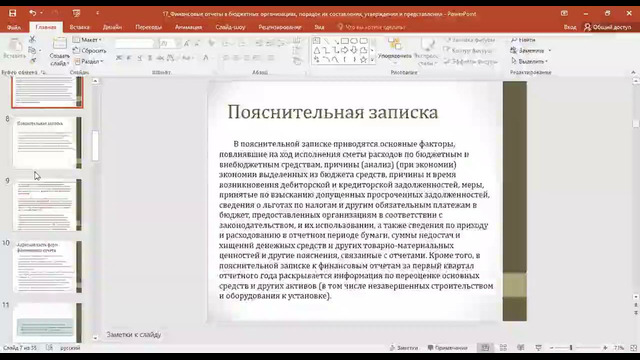Open the Файл menu

(x=14, y=27)
